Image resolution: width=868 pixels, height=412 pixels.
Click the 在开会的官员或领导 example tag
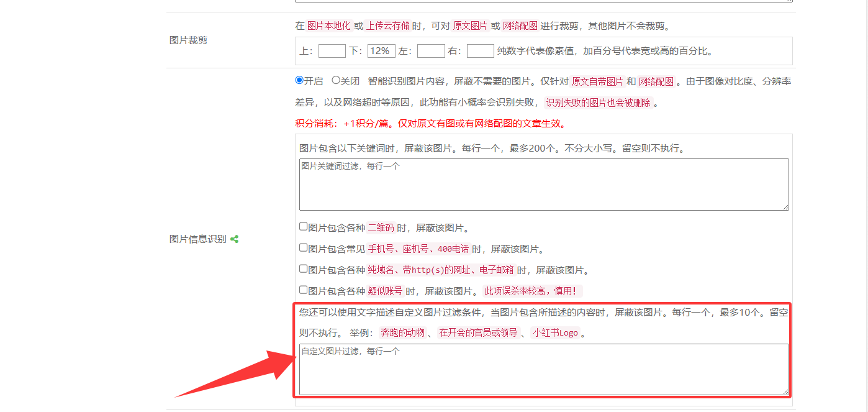pos(478,333)
